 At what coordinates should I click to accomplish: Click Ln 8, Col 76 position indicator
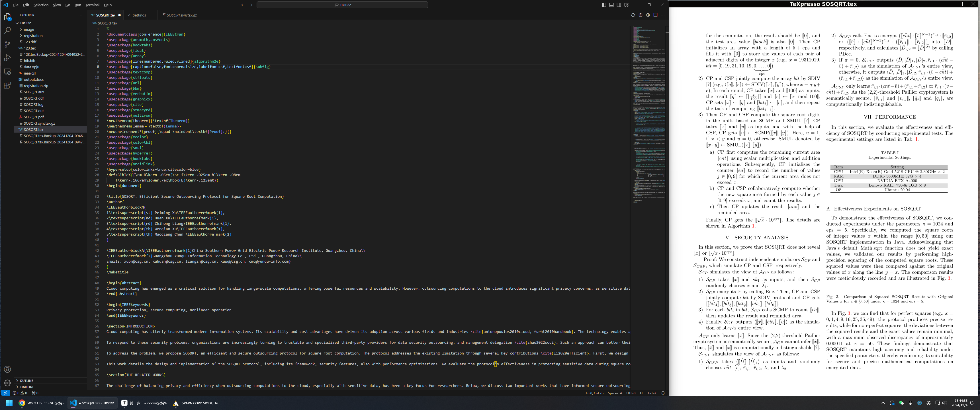594,393
